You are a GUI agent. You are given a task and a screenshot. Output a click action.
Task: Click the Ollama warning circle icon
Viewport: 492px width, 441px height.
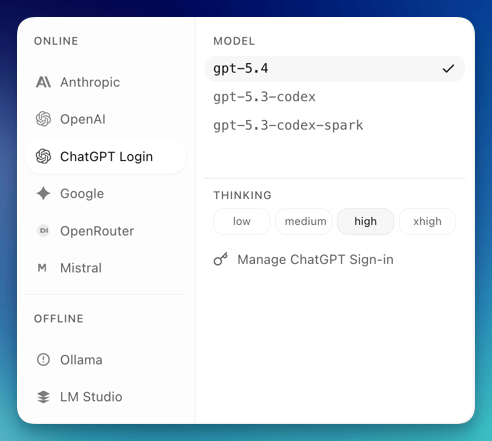click(x=43, y=360)
